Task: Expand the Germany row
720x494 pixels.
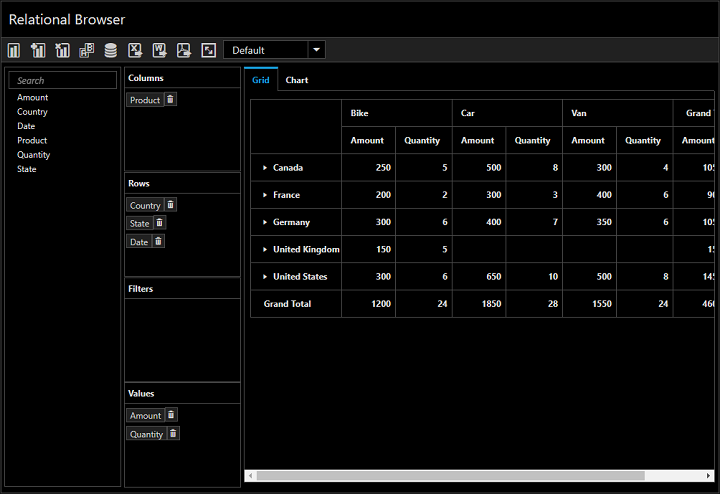Action: tap(265, 222)
